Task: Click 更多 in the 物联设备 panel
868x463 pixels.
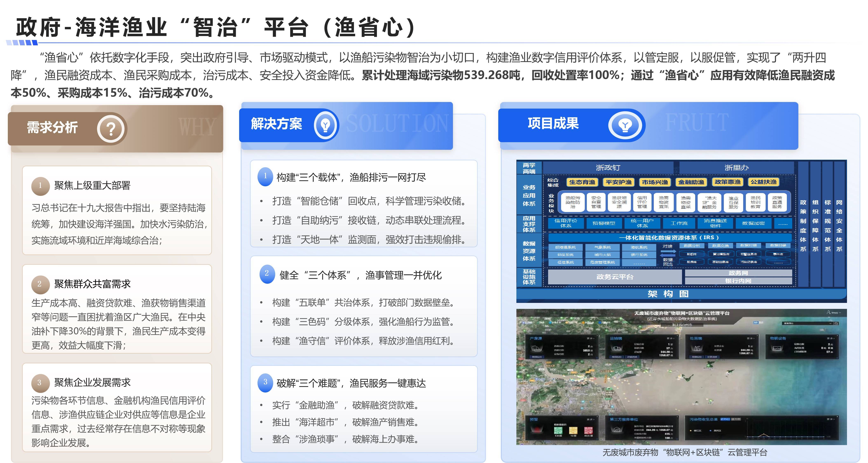Action: pos(831,338)
